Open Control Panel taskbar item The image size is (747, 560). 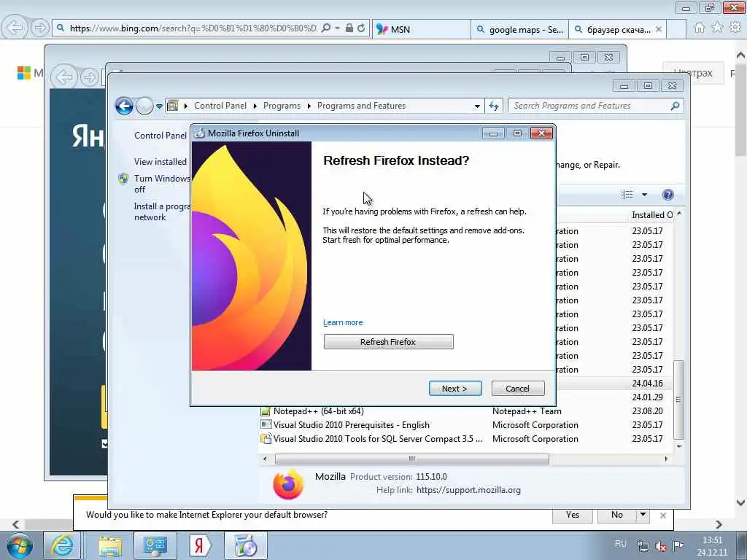pos(155,545)
